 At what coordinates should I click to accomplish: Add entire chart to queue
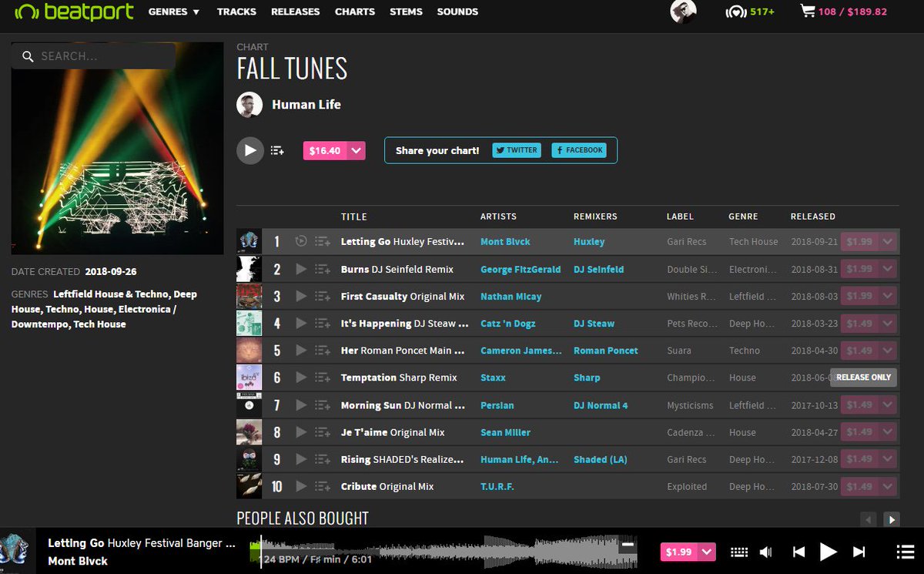tap(278, 151)
